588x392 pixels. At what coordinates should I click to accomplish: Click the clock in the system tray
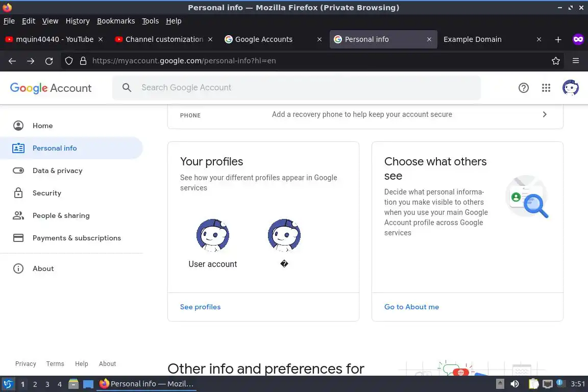(x=578, y=384)
